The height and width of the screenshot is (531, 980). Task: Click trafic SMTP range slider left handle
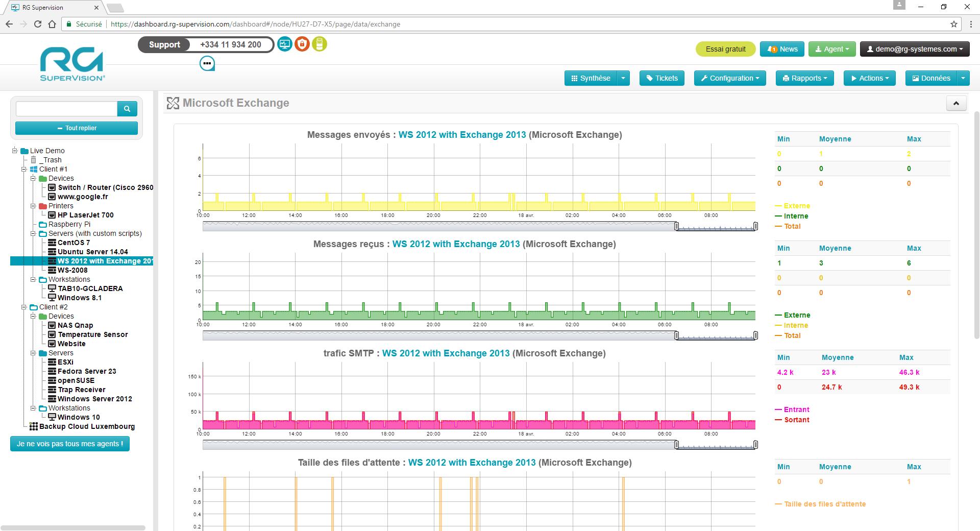point(677,445)
